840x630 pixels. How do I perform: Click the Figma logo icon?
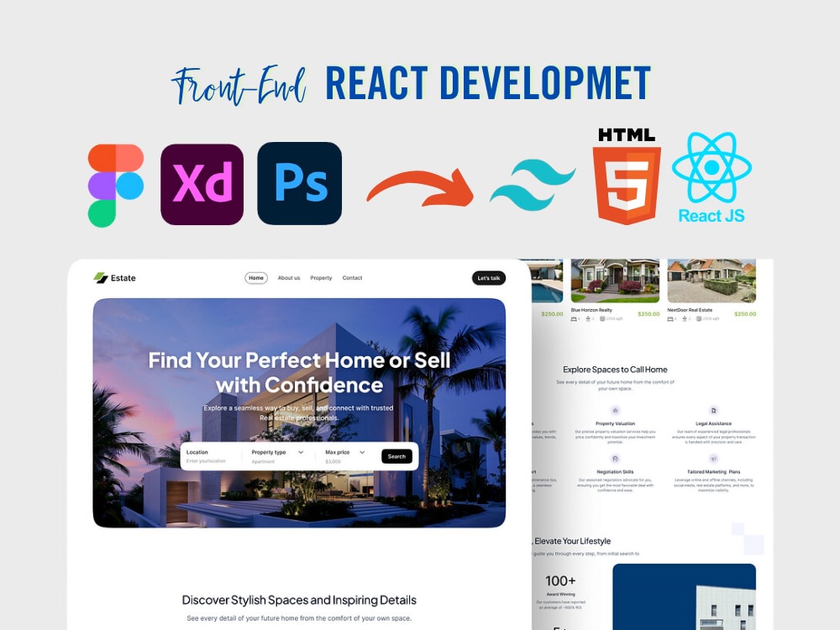pos(116,186)
